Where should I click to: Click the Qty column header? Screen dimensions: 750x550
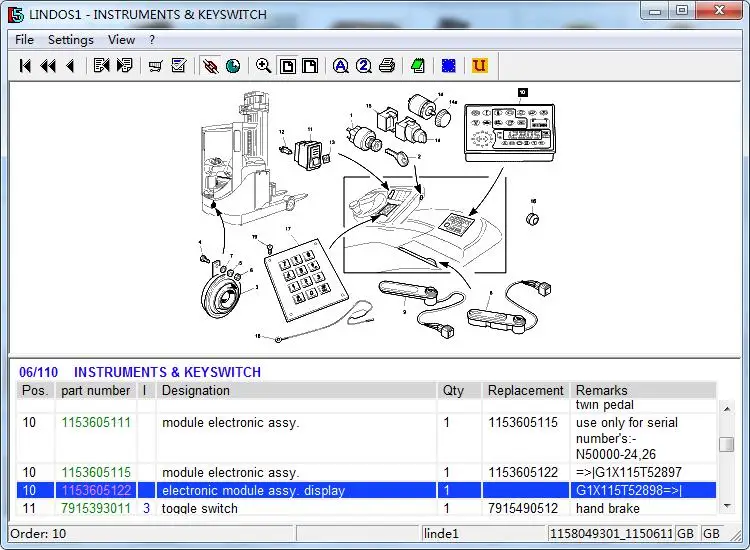(459, 390)
